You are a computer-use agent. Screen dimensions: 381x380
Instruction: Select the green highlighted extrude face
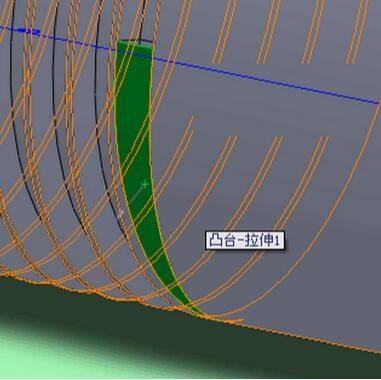click(135, 133)
